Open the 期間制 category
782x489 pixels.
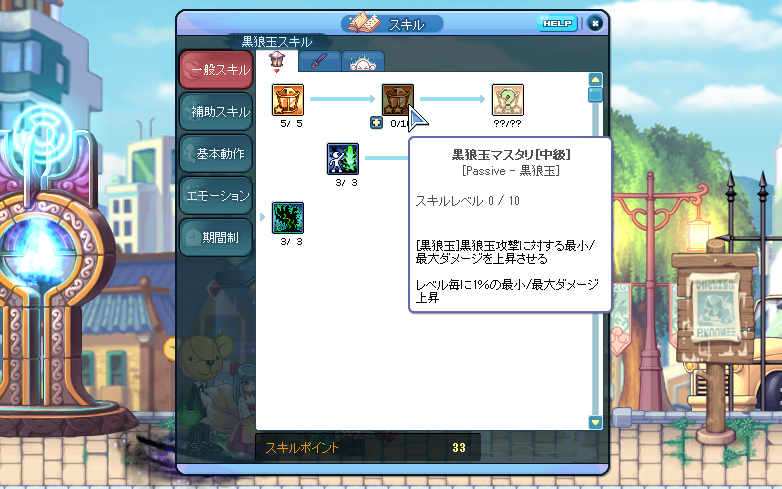coord(216,237)
